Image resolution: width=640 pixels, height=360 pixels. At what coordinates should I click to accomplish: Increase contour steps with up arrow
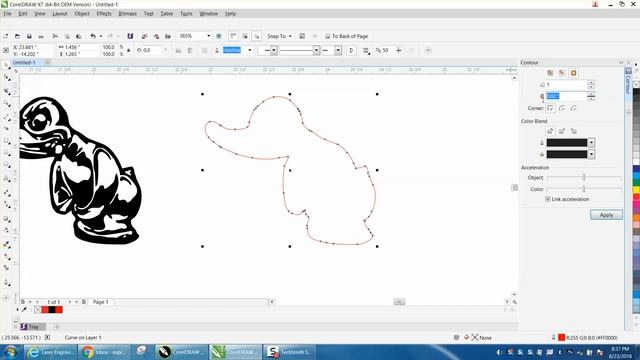(x=591, y=82)
